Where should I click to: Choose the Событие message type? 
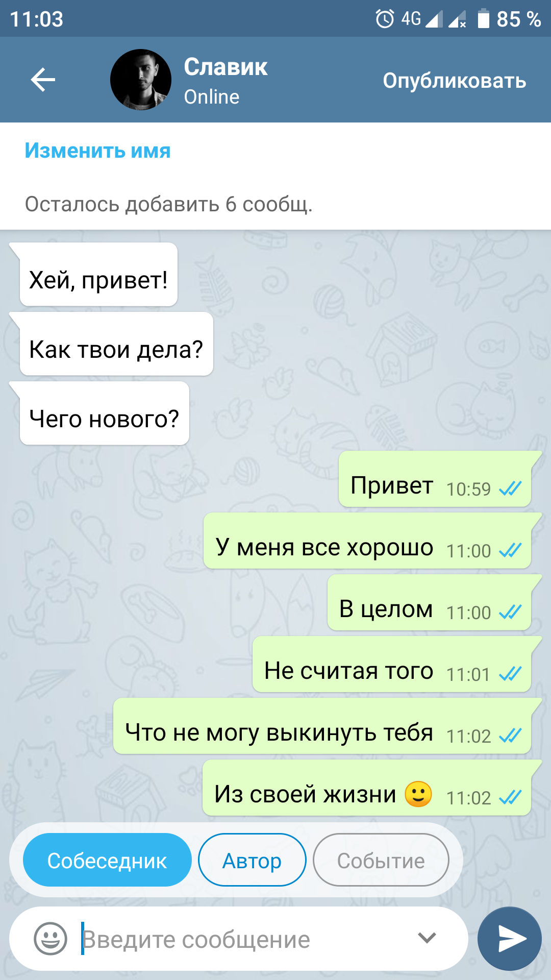coord(381,860)
